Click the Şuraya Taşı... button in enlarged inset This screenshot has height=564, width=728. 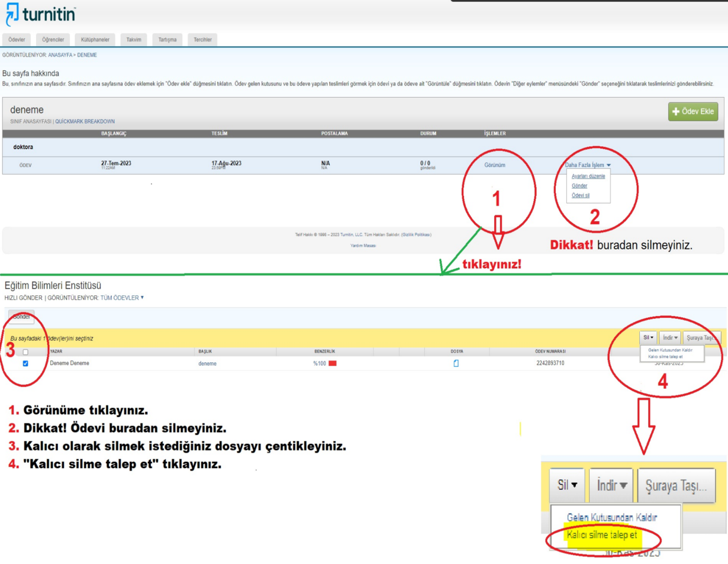(x=676, y=486)
